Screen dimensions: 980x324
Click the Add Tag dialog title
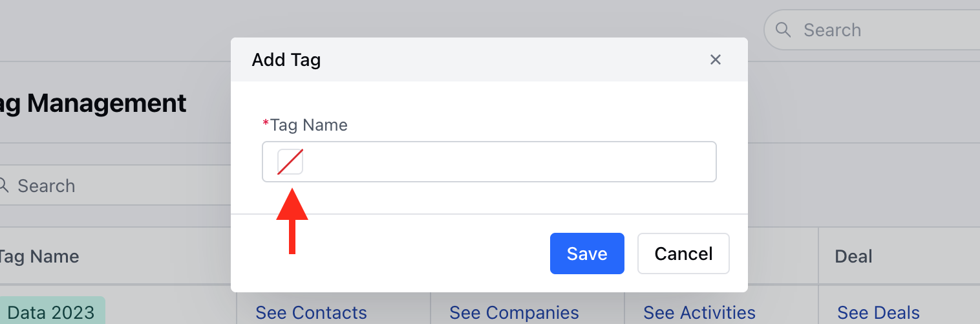pos(286,60)
